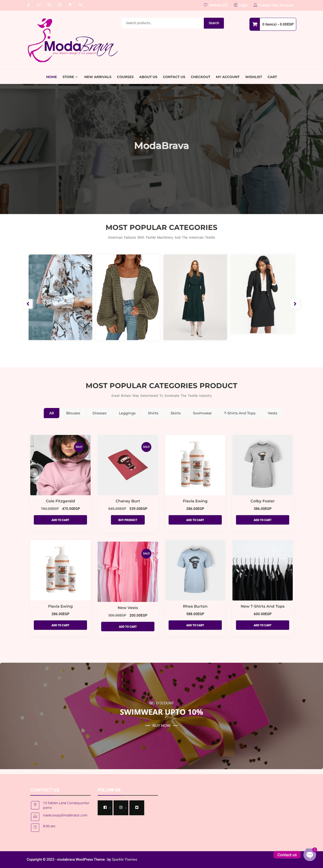Show next category with right carousel arrow
This screenshot has width=323, height=868.
(x=295, y=304)
